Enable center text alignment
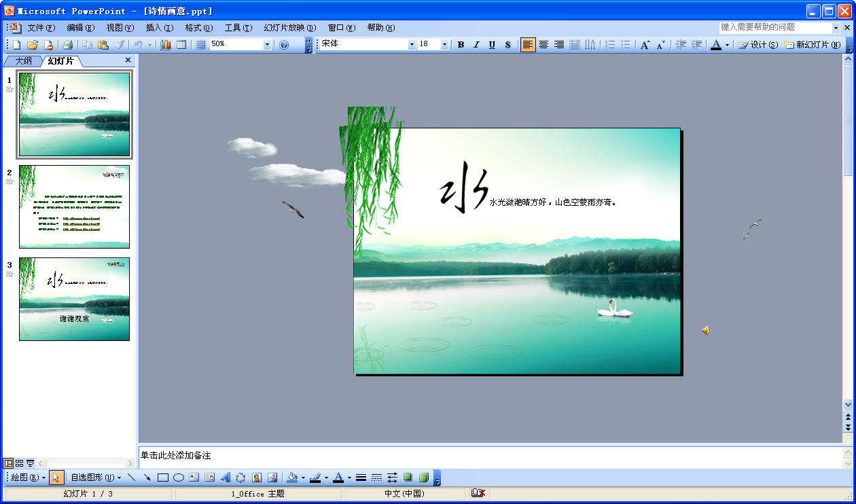 click(x=543, y=45)
